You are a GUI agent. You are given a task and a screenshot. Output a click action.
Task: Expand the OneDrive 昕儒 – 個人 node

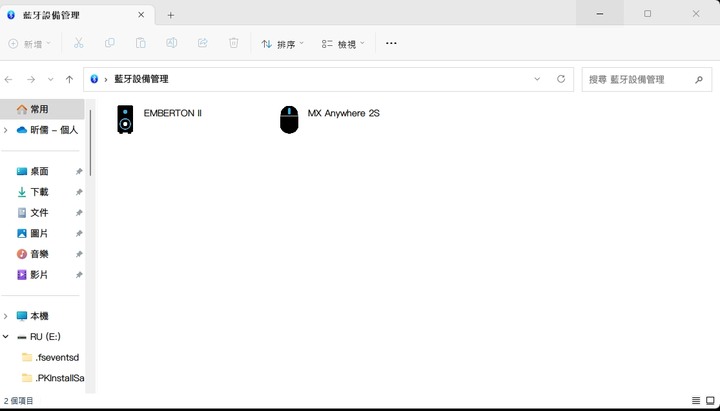click(6, 130)
